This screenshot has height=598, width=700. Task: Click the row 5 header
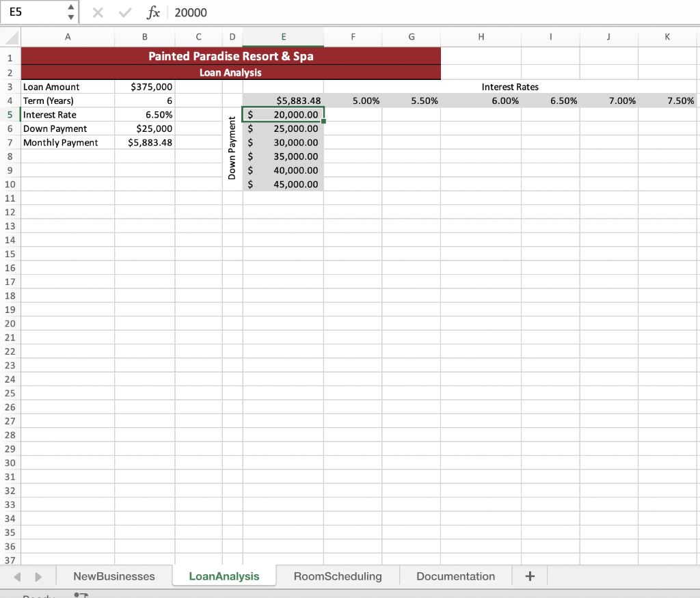[10, 114]
